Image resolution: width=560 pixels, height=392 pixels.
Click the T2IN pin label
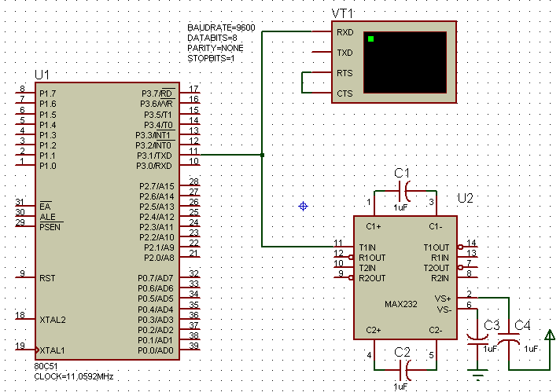click(x=367, y=268)
